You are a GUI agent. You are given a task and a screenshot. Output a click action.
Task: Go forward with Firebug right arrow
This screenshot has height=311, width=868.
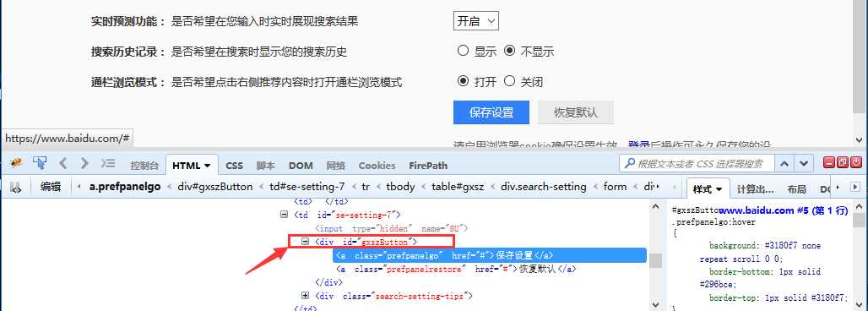click(x=84, y=164)
